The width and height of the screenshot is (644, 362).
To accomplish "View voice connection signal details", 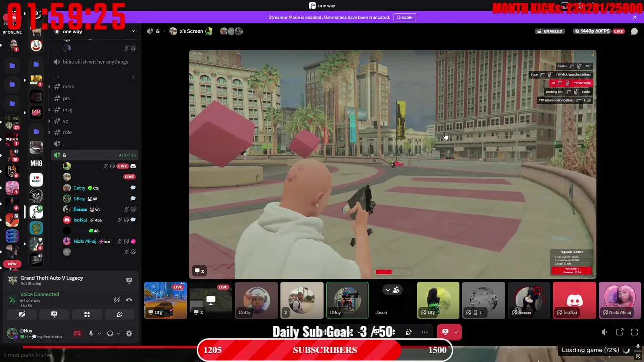I will click(12, 300).
